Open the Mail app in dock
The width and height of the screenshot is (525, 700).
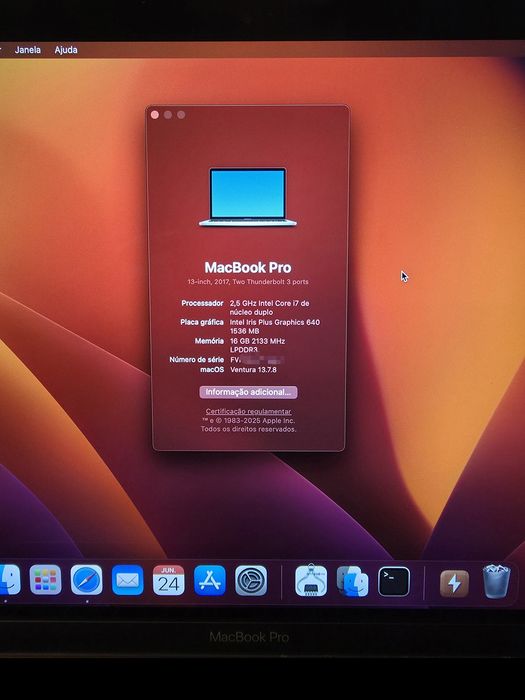coord(128,580)
